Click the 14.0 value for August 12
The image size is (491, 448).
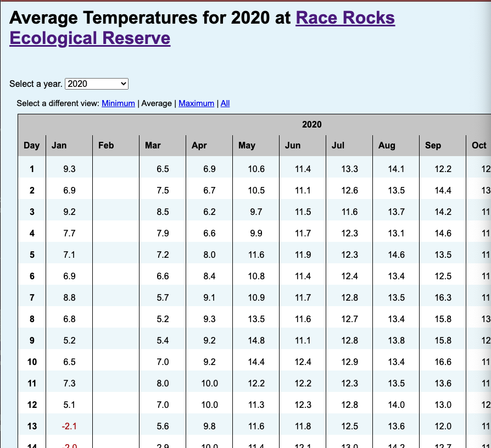396,405
